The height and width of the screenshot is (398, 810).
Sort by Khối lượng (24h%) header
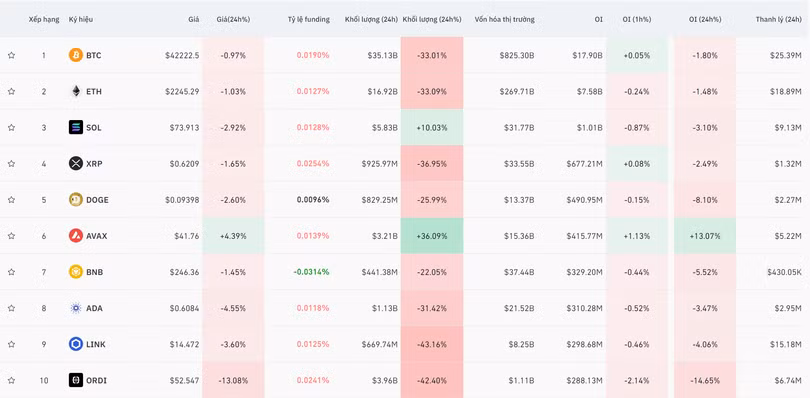[432, 20]
